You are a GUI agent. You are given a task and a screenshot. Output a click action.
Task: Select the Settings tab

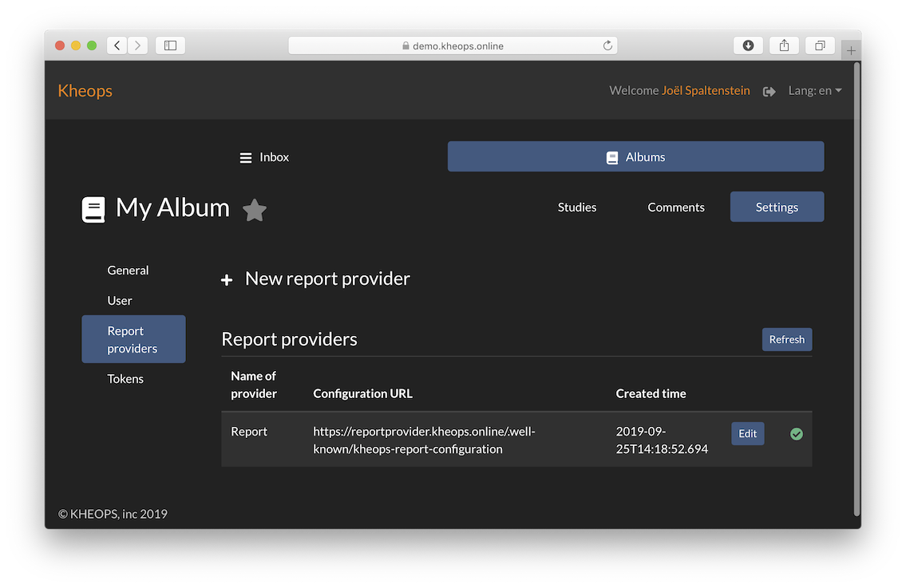tap(777, 207)
